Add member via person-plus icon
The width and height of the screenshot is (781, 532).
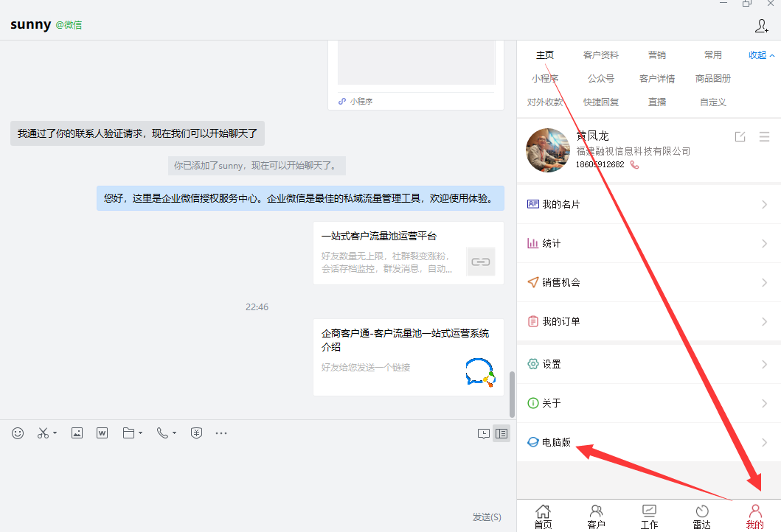click(762, 26)
